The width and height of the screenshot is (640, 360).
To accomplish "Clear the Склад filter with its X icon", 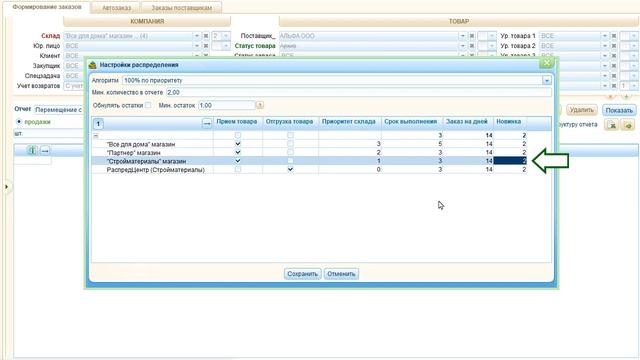I will [x=206, y=36].
